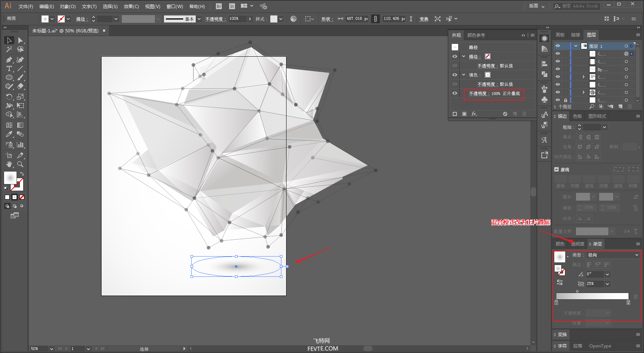644x353 pixels.
Task: Hide the By... sublayer with its eye icon
Action: (558, 69)
